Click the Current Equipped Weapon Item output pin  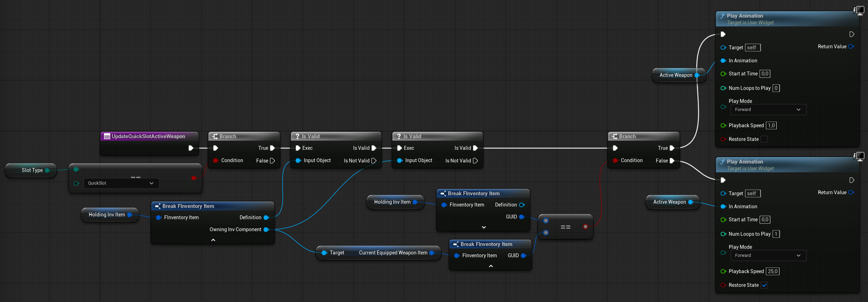coord(432,253)
